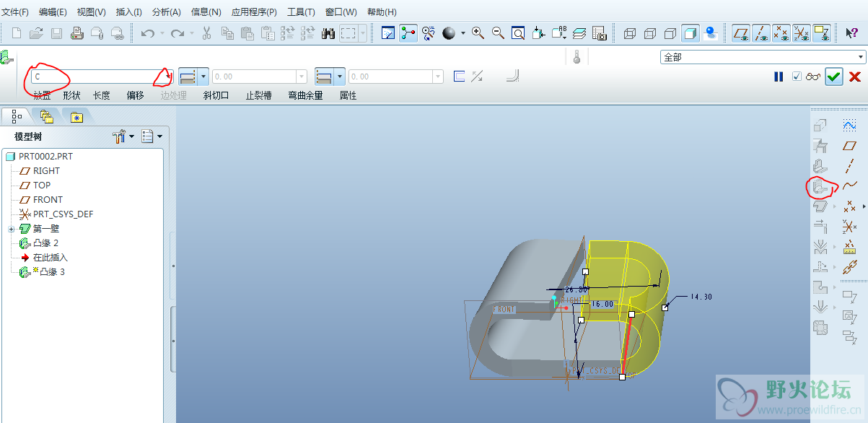Open the 形状 panel tab

click(x=71, y=95)
